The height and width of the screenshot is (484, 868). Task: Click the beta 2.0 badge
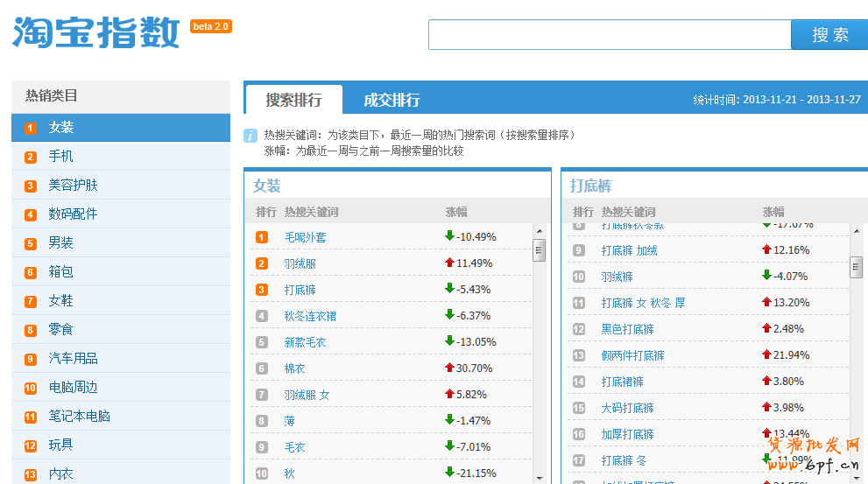(211, 26)
